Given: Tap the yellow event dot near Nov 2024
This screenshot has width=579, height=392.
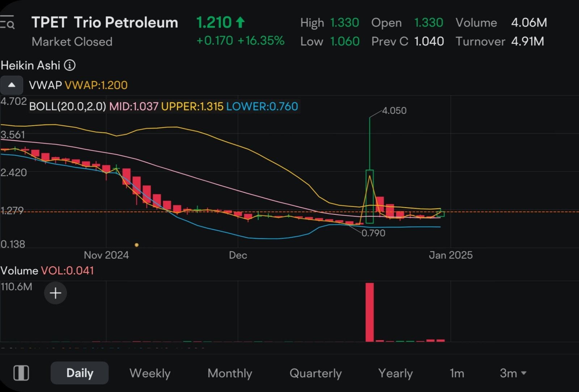Looking at the screenshot, I should click(136, 245).
